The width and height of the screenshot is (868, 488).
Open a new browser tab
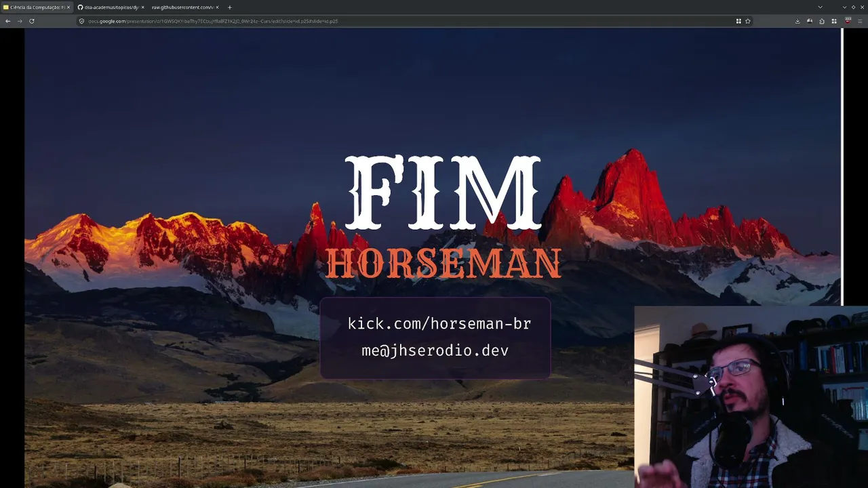click(x=229, y=7)
